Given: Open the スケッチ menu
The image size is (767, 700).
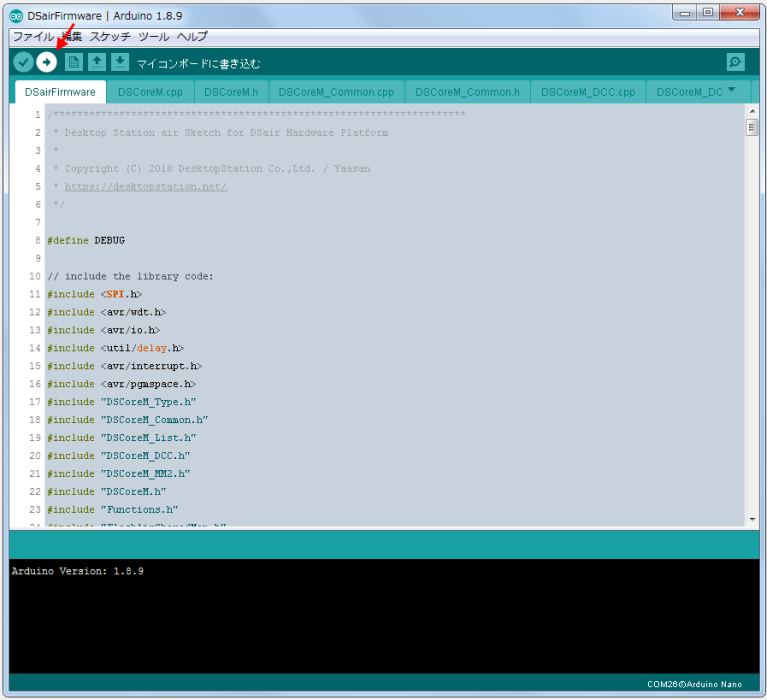Looking at the screenshot, I should [110, 36].
